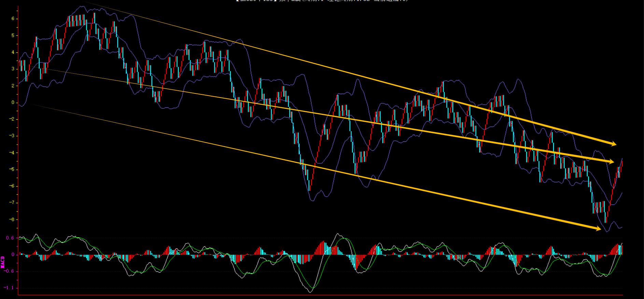This screenshot has width=644, height=299.
Task: Click the price axis label -4
Action: point(12,153)
